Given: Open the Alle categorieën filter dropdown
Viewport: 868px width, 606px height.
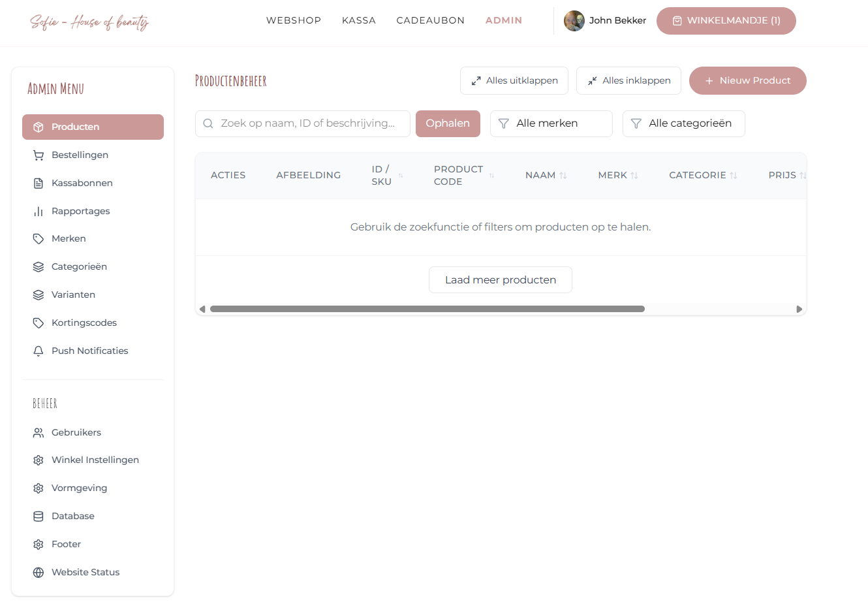Looking at the screenshot, I should pos(683,123).
